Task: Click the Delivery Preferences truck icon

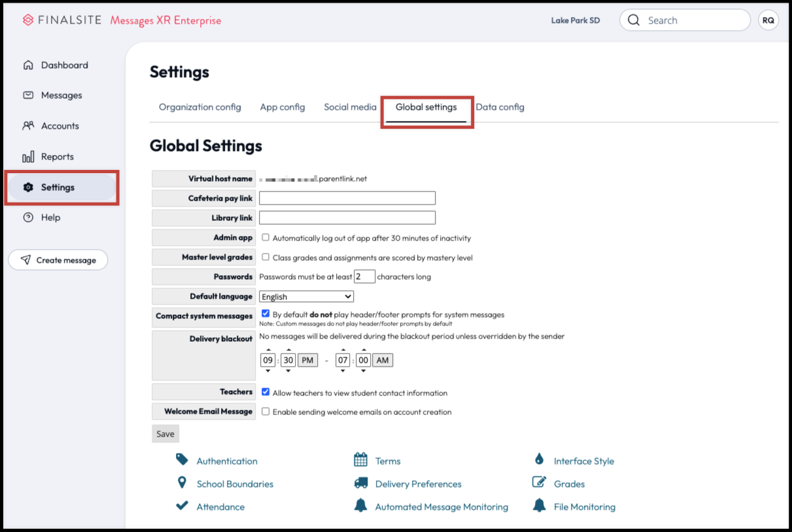Action: pyautogui.click(x=360, y=484)
